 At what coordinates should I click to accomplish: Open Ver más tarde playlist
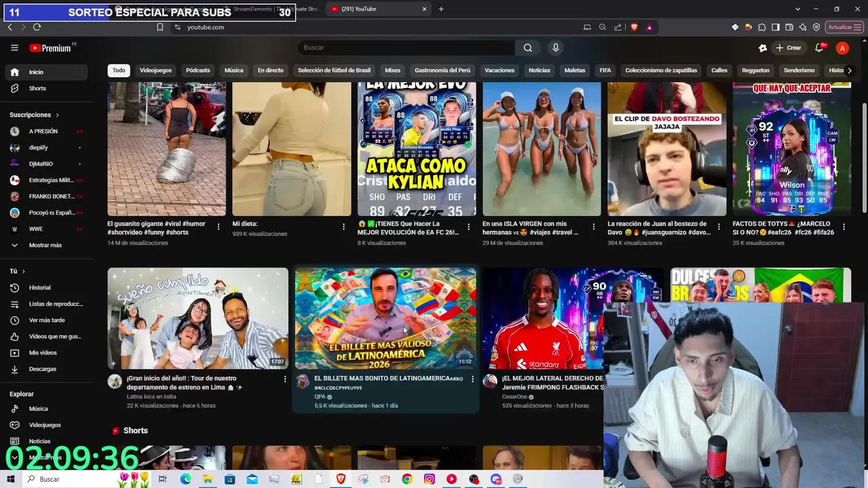(x=47, y=320)
